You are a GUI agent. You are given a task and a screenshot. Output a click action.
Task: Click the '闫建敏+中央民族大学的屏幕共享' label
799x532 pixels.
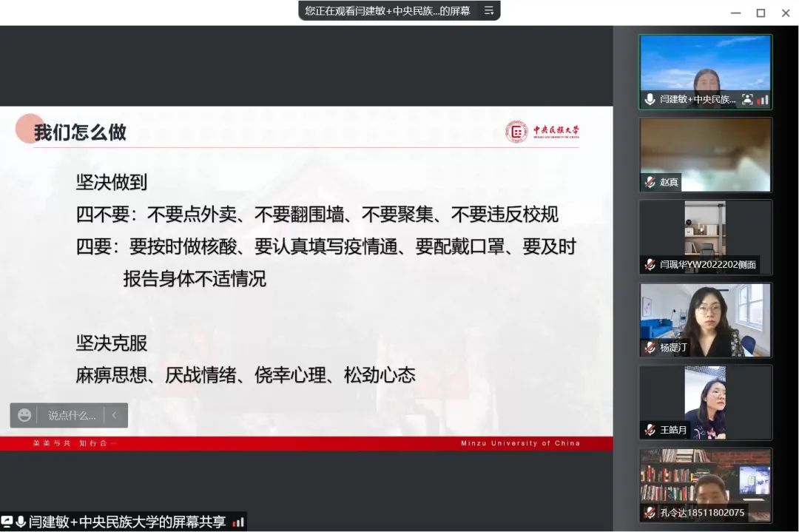[x=127, y=522]
